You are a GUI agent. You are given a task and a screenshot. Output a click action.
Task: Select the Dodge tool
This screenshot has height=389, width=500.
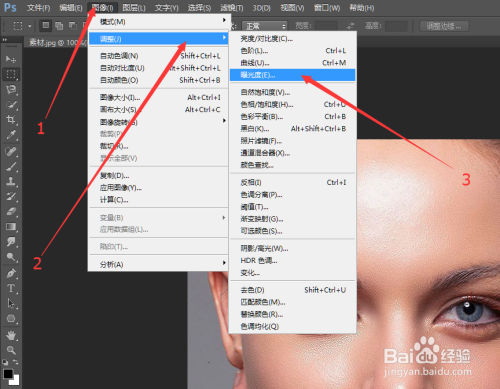pyautogui.click(x=11, y=257)
